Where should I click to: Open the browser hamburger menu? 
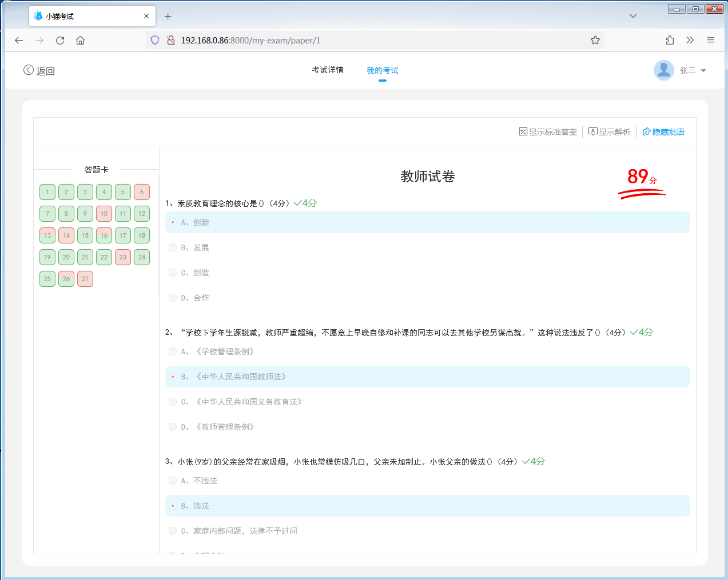pyautogui.click(x=710, y=40)
